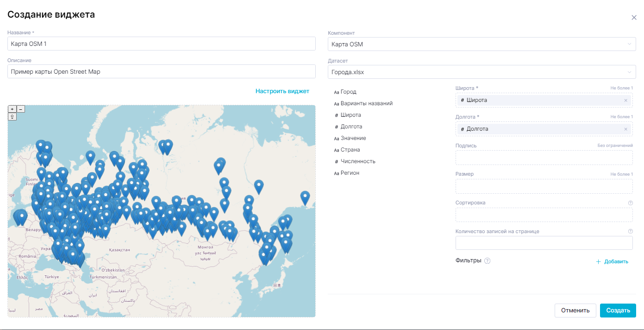Viewport: 644px width, 330px height.
Task: Click the map share/export arrow icon
Action: (12, 117)
